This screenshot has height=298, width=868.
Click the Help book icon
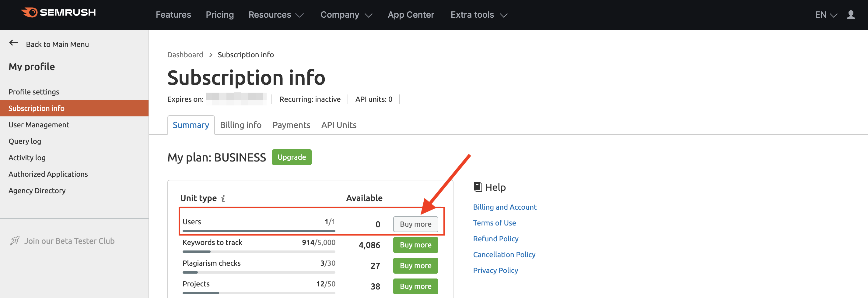478,187
